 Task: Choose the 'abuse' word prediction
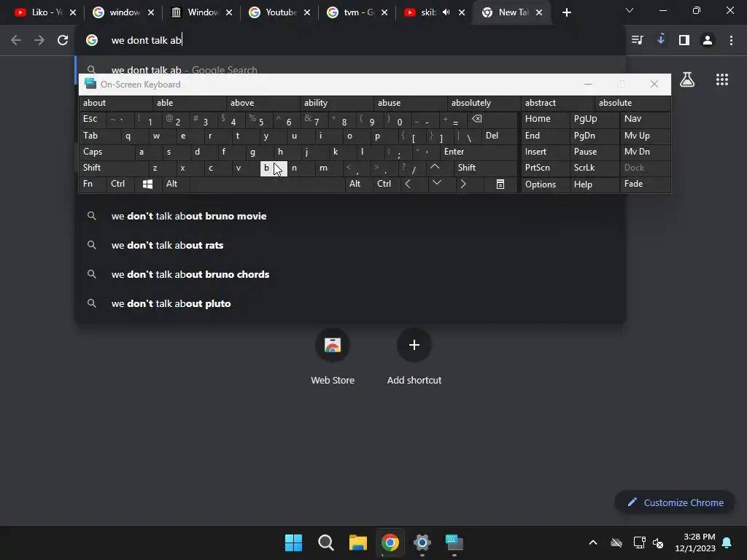point(410,103)
